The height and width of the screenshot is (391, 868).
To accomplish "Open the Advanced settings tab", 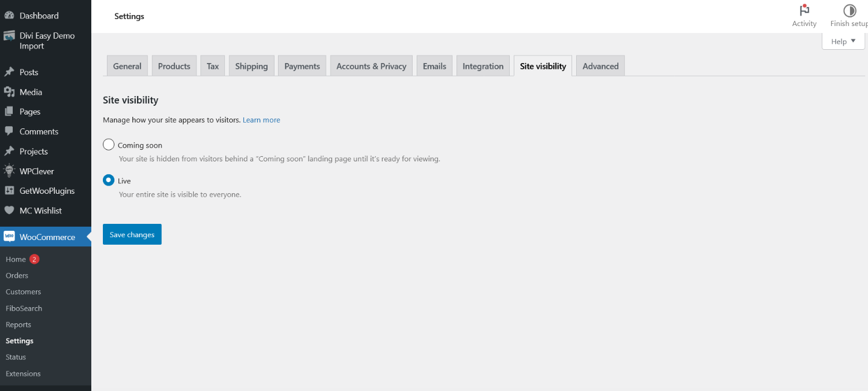I will tap(600, 66).
